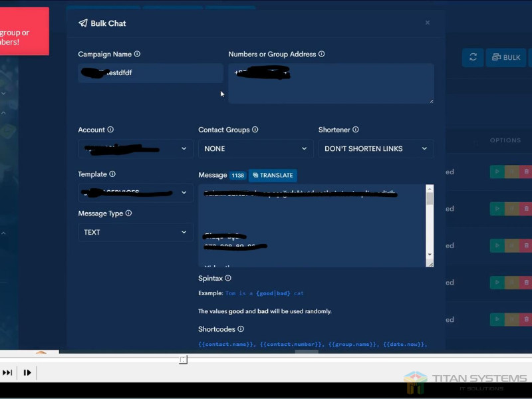Open the Message Type dropdown showing TEXT
The width and height of the screenshot is (532, 399).
(136, 232)
